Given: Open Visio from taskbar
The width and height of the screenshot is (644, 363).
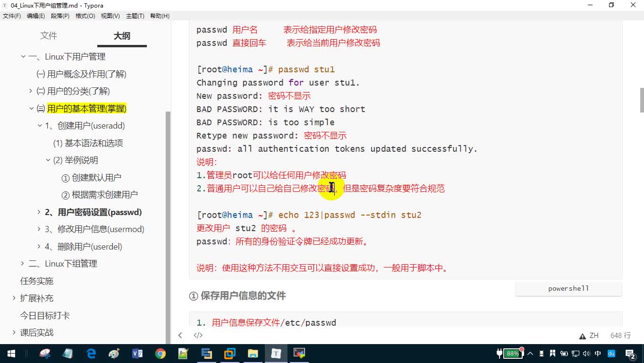Looking at the screenshot, I should point(137,353).
